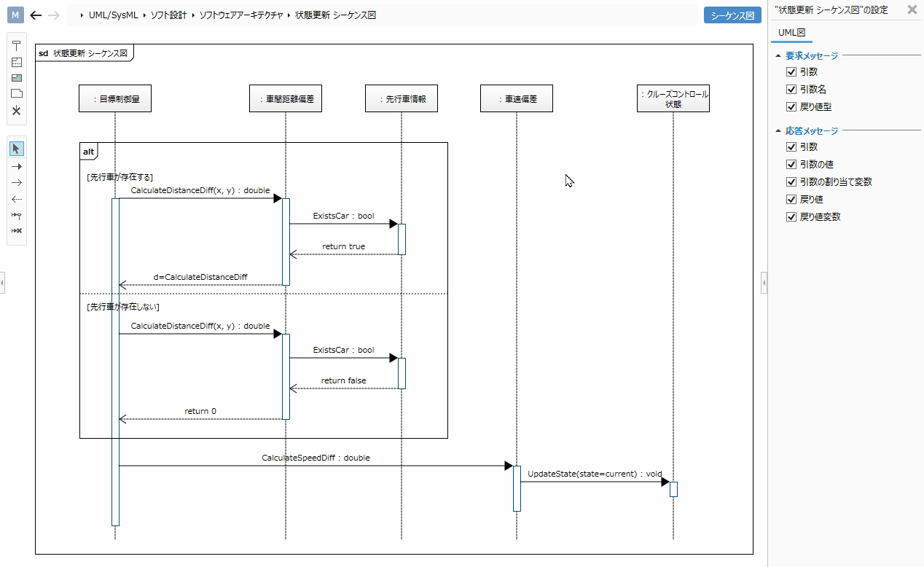Open the UML図 tab
This screenshot has width=924, height=567.
(791, 33)
